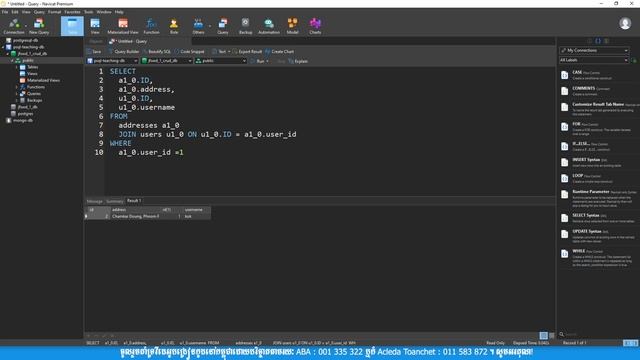Click the Save query button

(94, 52)
